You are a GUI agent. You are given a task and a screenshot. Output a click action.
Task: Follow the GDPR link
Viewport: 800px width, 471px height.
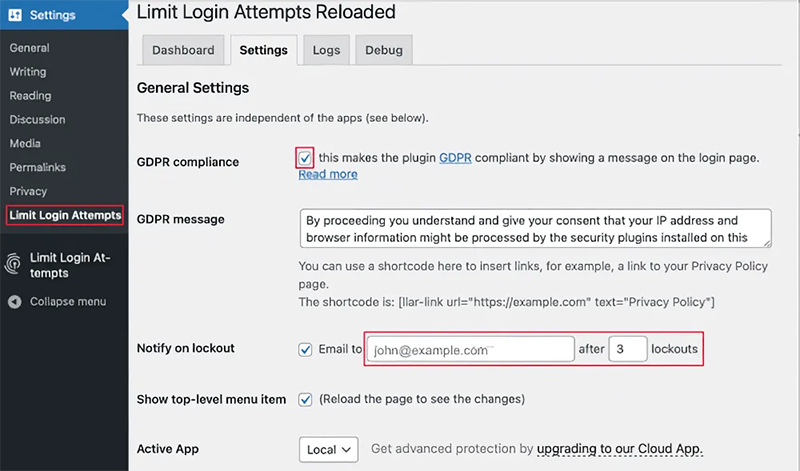coord(455,158)
